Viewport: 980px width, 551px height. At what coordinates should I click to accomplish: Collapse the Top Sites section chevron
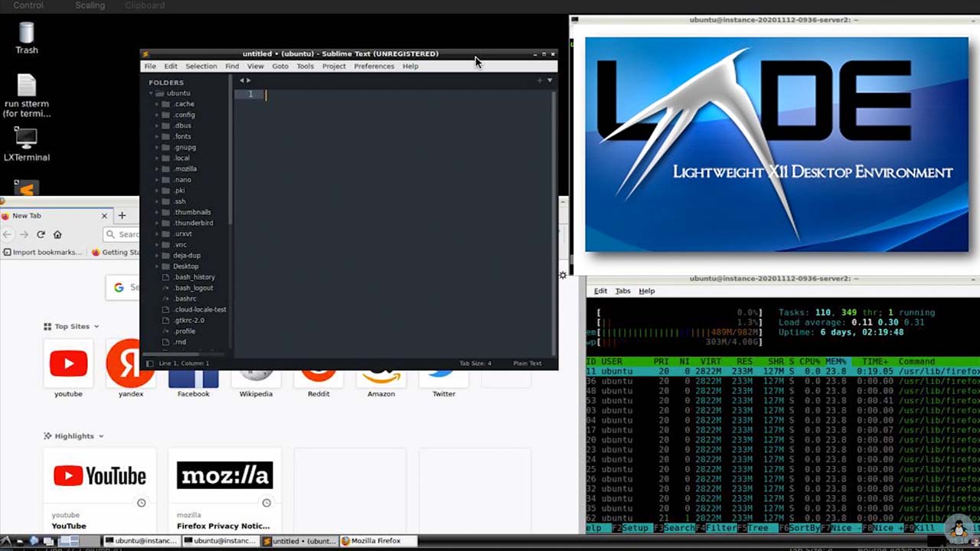[96, 327]
